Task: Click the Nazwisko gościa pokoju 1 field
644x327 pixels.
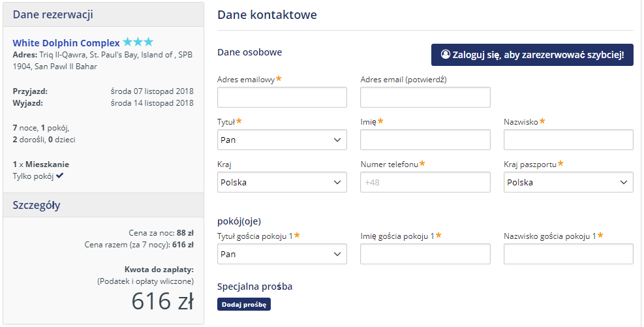Action: coord(568,254)
